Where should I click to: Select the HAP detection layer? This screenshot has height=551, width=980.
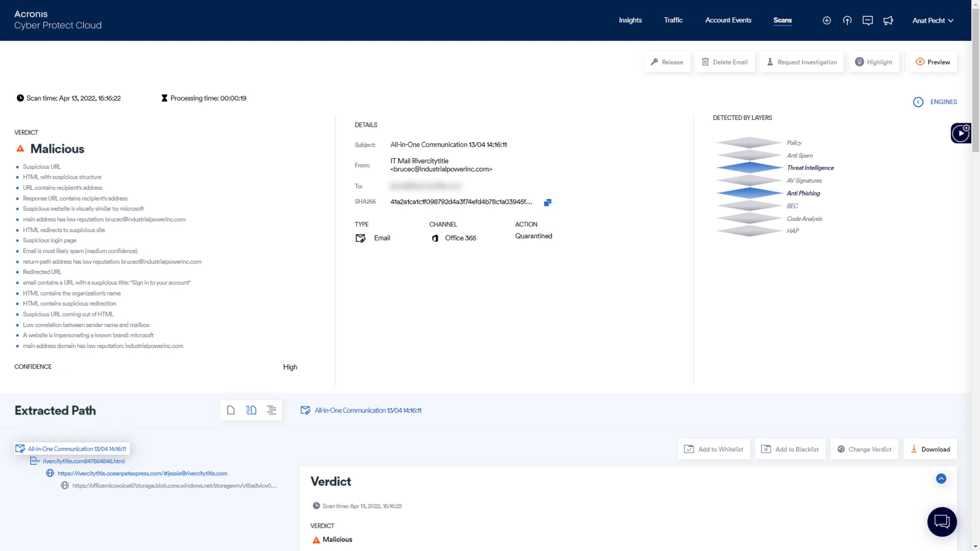[x=758, y=231]
